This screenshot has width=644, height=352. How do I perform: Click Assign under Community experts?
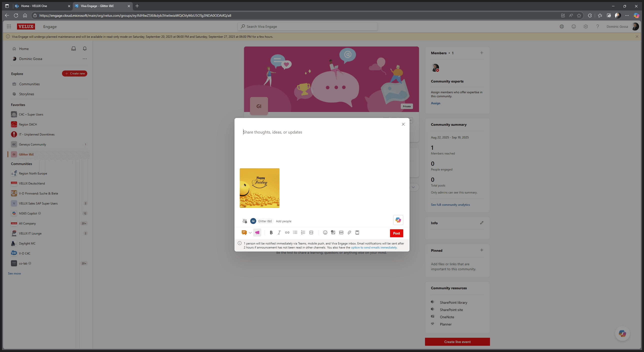(x=435, y=103)
